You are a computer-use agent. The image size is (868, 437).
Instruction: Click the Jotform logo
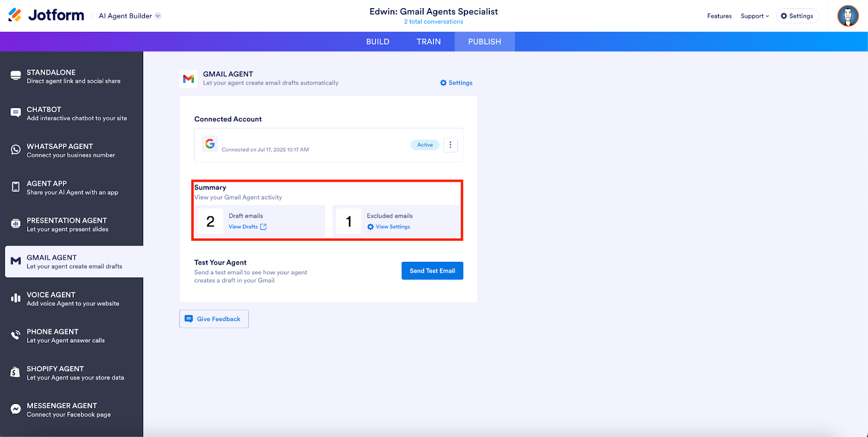[x=47, y=15]
